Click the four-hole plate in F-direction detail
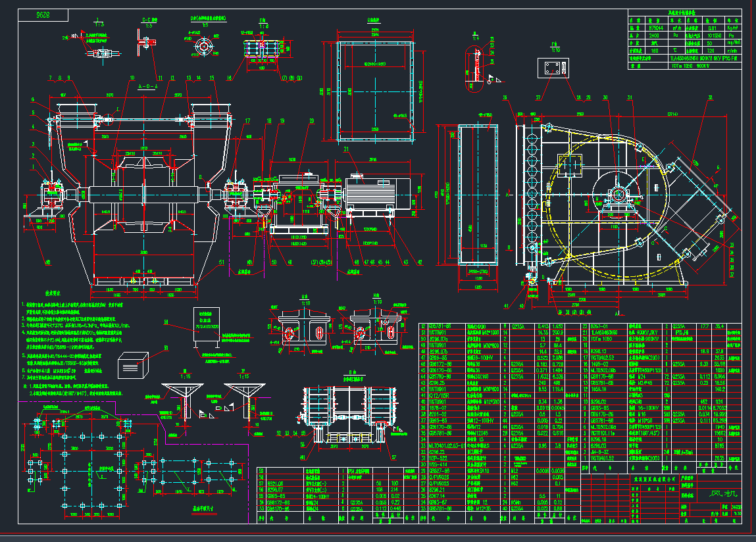This screenshot has height=542, width=756. 553,68
